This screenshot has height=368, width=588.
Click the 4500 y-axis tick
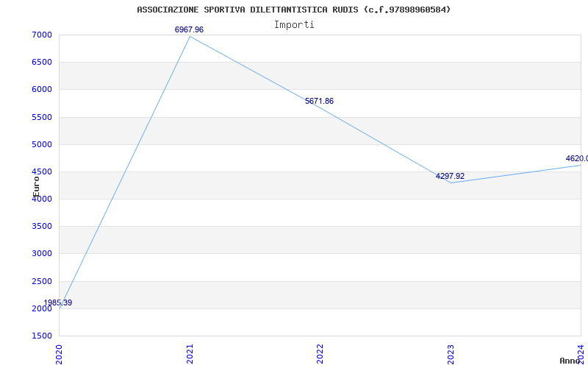42,171
